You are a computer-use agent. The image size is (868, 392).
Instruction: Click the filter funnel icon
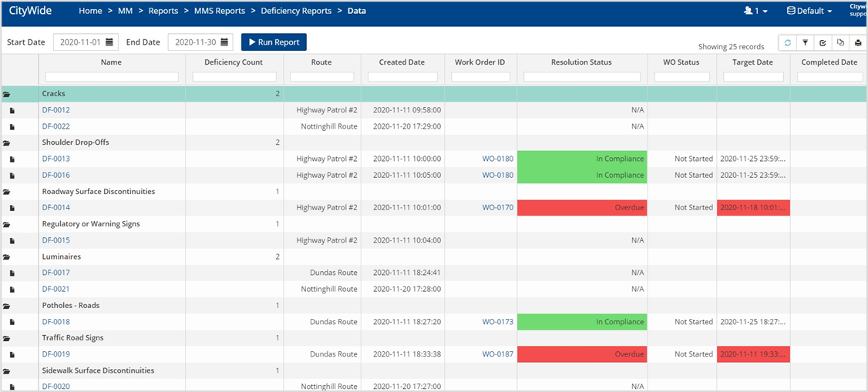point(805,43)
